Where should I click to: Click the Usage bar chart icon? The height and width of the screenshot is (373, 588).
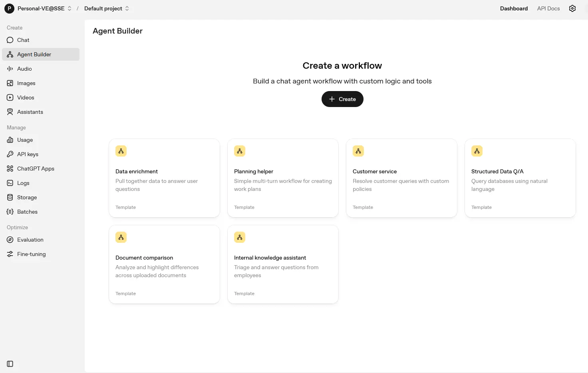[x=10, y=140]
